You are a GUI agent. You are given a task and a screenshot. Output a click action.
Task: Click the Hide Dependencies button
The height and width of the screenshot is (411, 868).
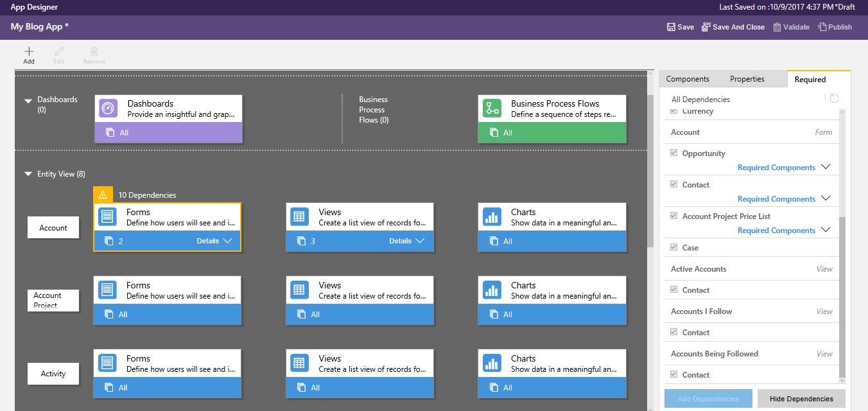point(801,399)
